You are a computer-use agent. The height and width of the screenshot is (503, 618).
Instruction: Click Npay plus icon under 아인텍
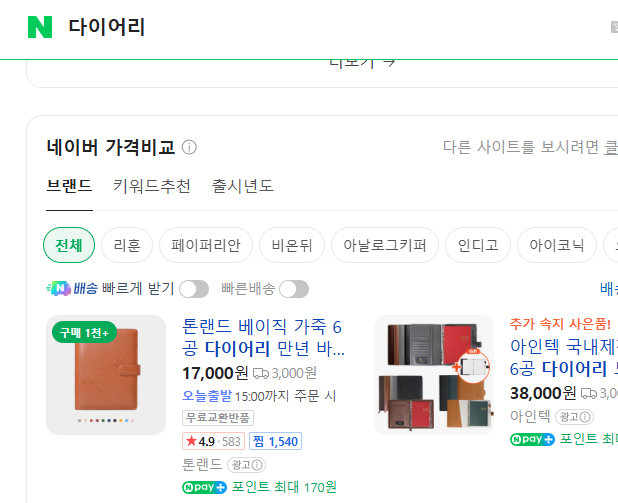click(532, 439)
